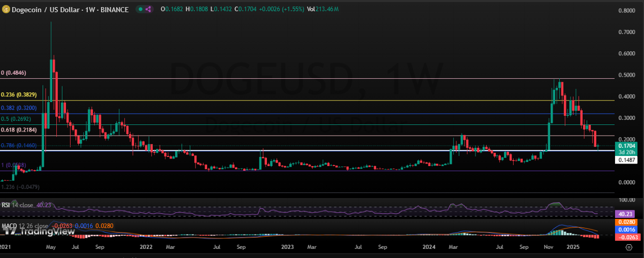Screen dimensions: 644x258
Task: Click the current price label 0.1704
Action: pos(627,145)
